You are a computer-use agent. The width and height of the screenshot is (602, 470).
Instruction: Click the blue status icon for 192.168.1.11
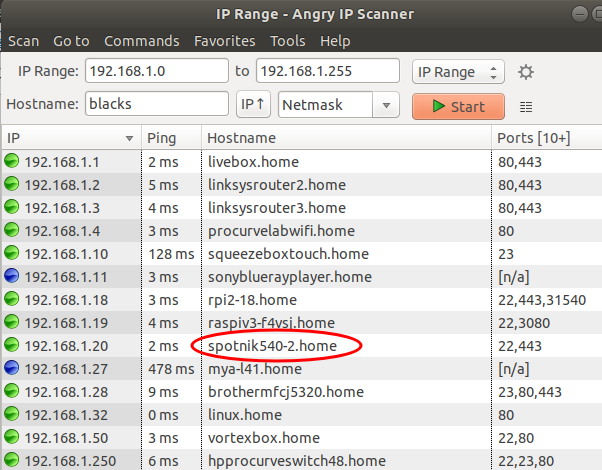tap(12, 276)
